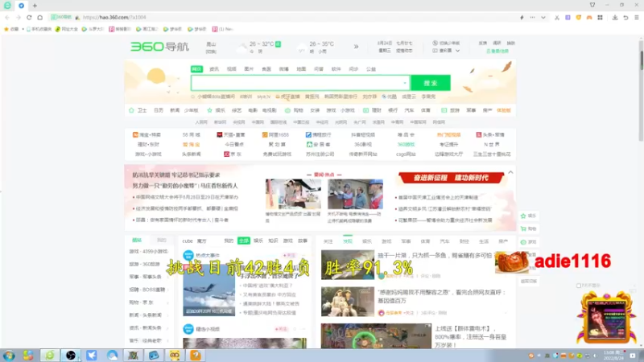Open the three-dots more options in address bar
This screenshot has height=362, width=644.
532,18
